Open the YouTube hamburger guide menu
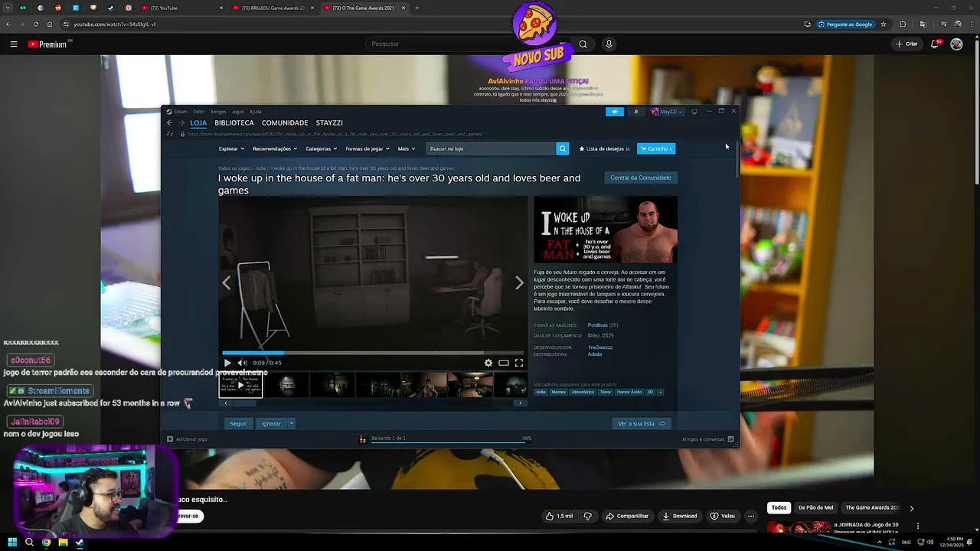Image resolution: width=980 pixels, height=551 pixels. click(x=14, y=44)
